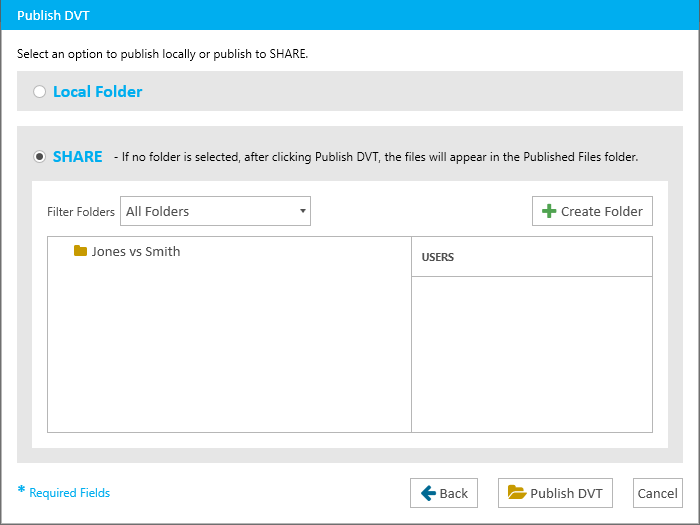Click the SHARE heading label
The image size is (700, 525).
pos(78,157)
